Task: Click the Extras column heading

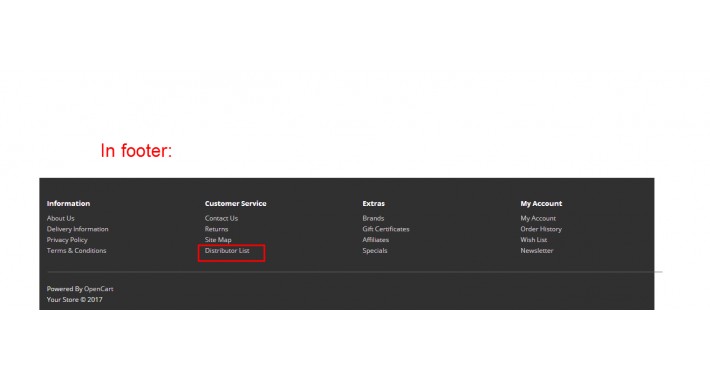Action: click(374, 204)
